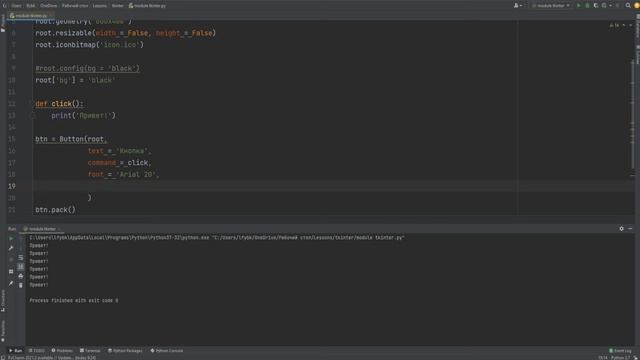
Task: Click the PyCharm update available status bar message
Action: tap(52, 358)
